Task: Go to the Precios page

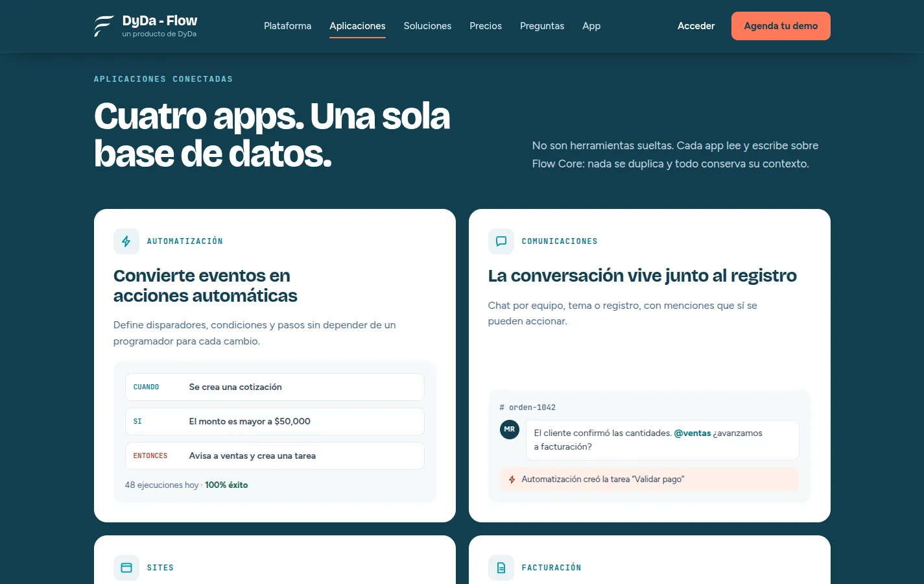Action: 486,26
